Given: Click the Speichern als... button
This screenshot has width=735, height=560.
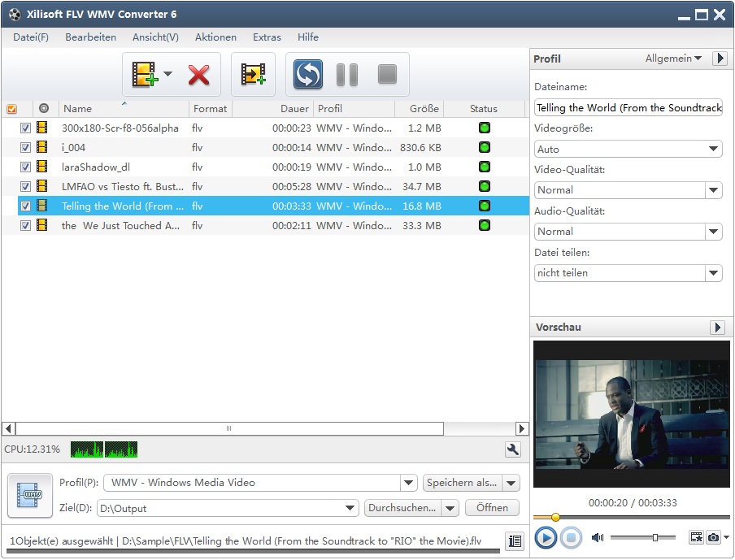Looking at the screenshot, I should [x=462, y=483].
